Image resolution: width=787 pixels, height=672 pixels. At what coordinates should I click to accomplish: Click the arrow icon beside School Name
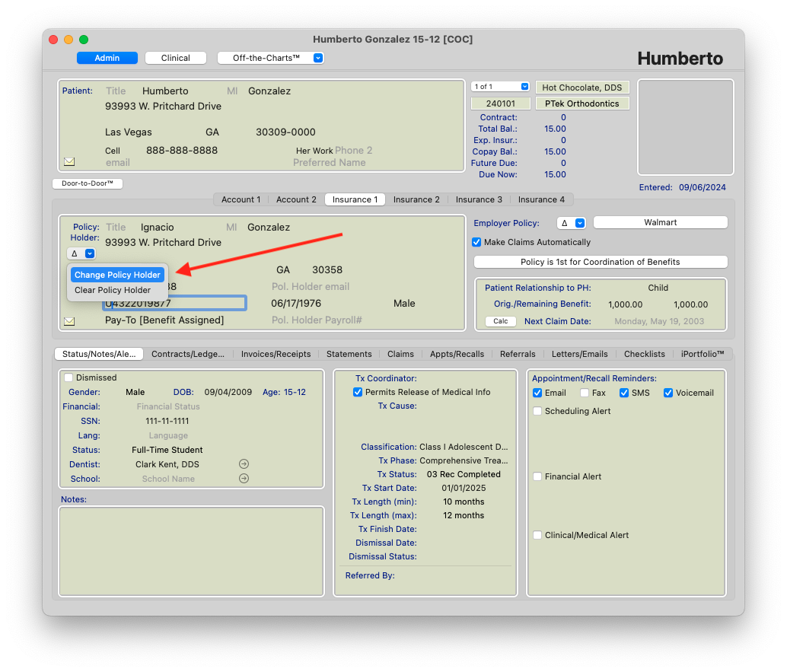pos(244,479)
